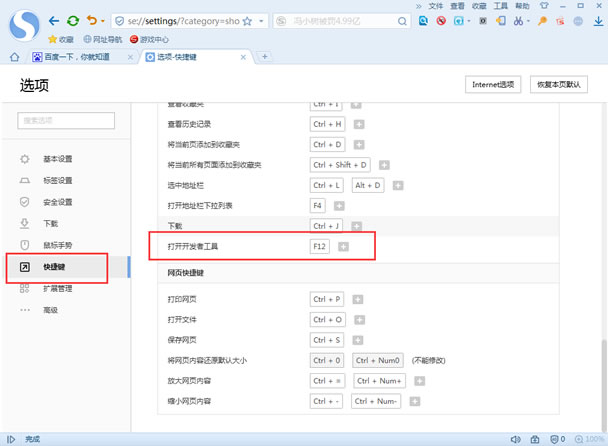Open the 网址导航 bookmark

pyautogui.click(x=103, y=40)
